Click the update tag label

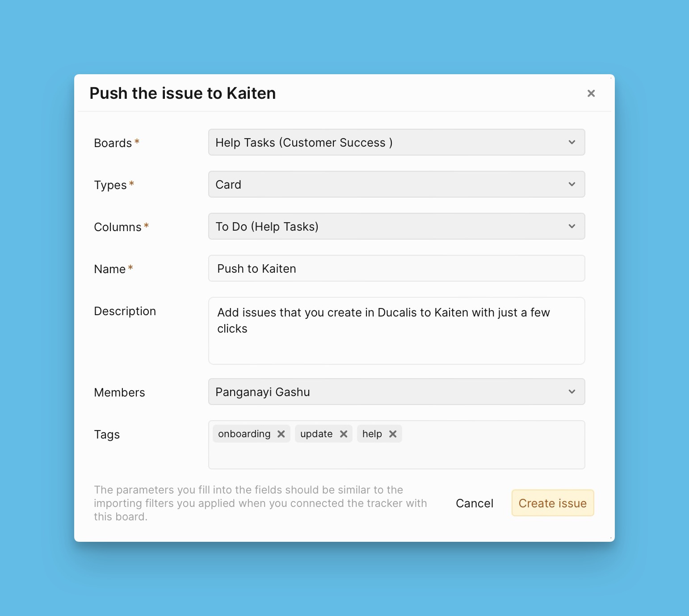click(316, 434)
